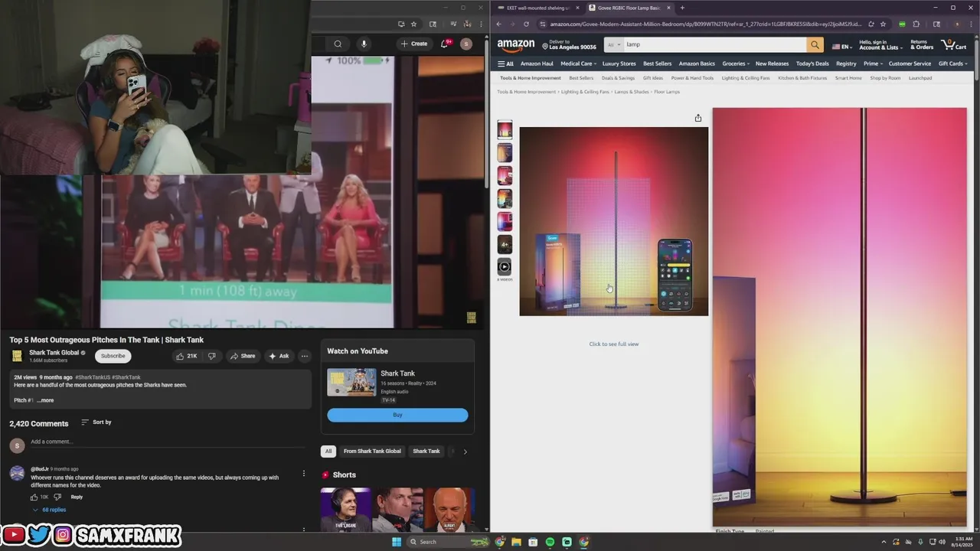The image size is (980, 551).
Task: Click the YouTube search magnifier icon
Action: (x=338, y=44)
